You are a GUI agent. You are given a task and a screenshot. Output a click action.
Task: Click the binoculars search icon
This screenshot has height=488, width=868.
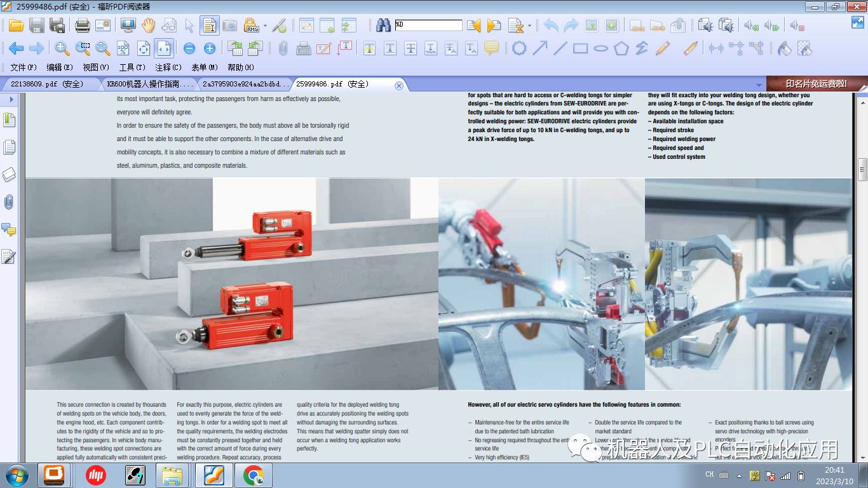(x=383, y=25)
